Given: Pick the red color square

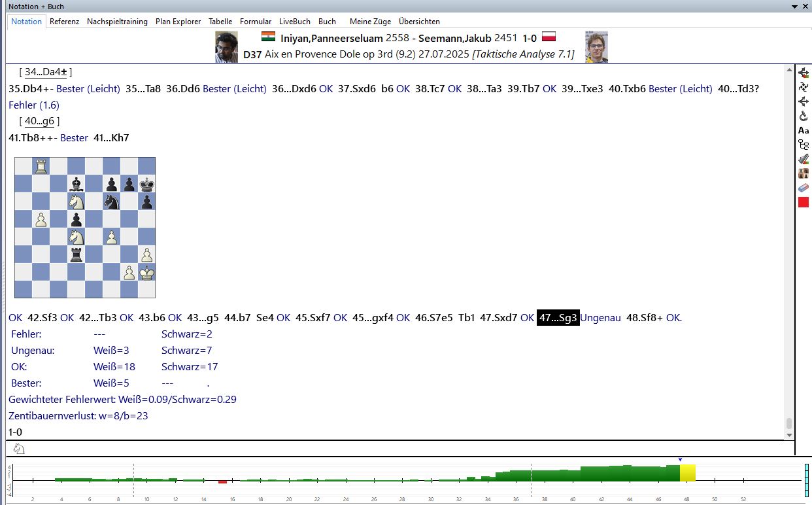Looking at the screenshot, I should 804,202.
